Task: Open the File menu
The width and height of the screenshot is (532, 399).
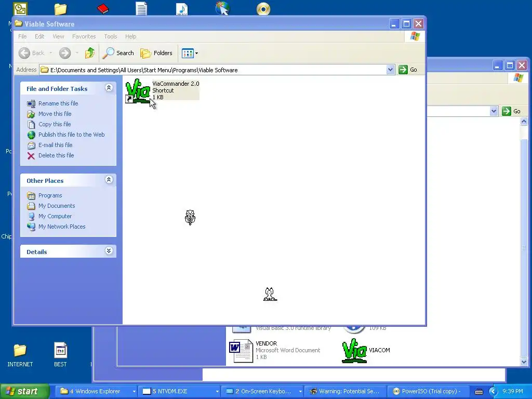Action: (x=22, y=36)
